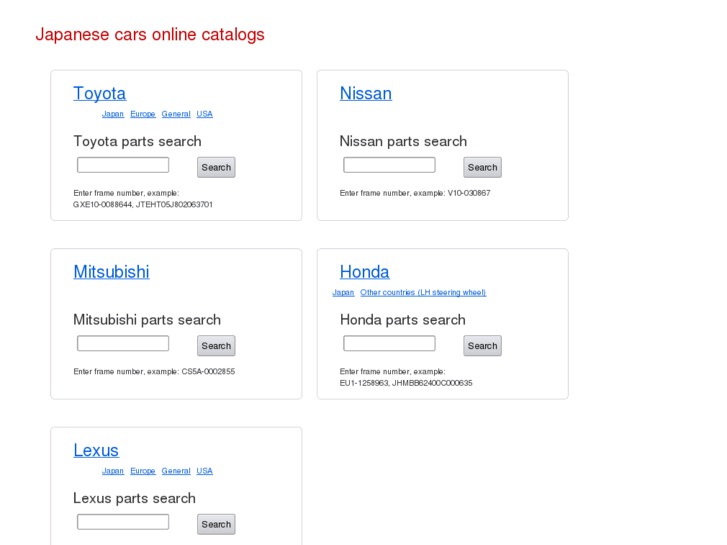Open the Lexus catalog link
The height and width of the screenshot is (545, 727).
[96, 450]
